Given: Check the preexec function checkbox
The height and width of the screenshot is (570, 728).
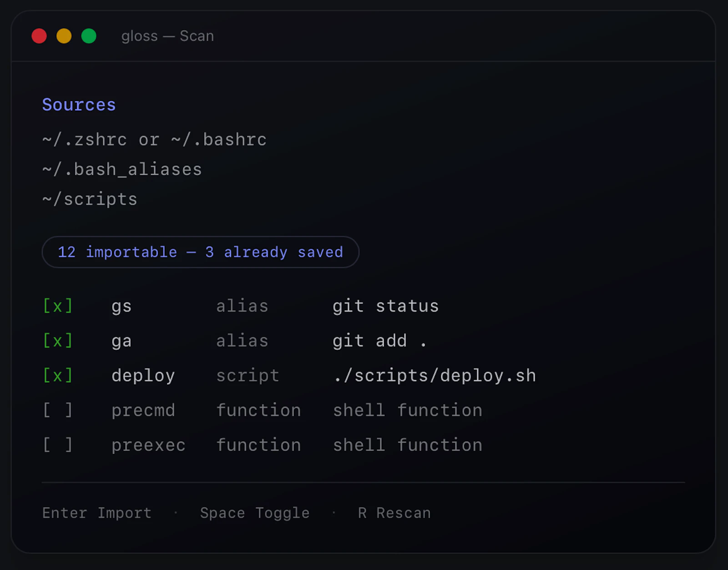Looking at the screenshot, I should 58,445.
